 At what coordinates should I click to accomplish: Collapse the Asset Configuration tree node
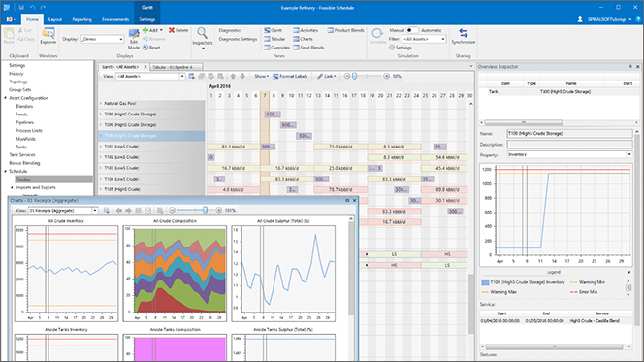pyautogui.click(x=6, y=98)
